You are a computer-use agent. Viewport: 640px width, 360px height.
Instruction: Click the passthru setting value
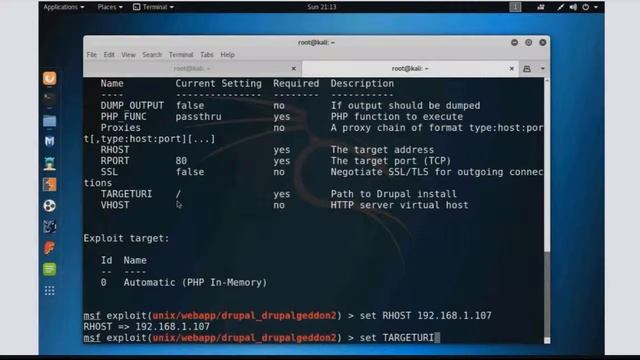coord(198,117)
